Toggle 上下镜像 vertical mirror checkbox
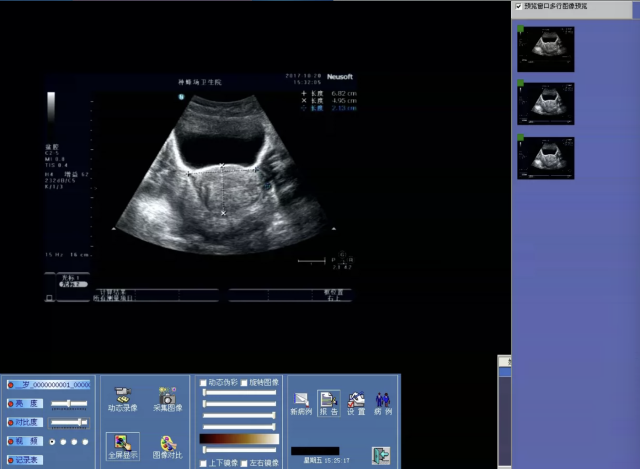Viewport: 640px width, 469px height. point(203,463)
